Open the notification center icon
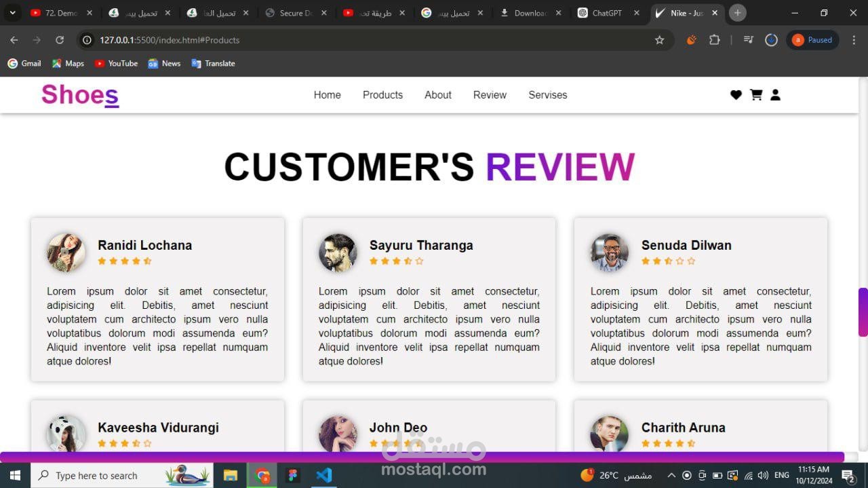The image size is (868, 488). pos(848,475)
